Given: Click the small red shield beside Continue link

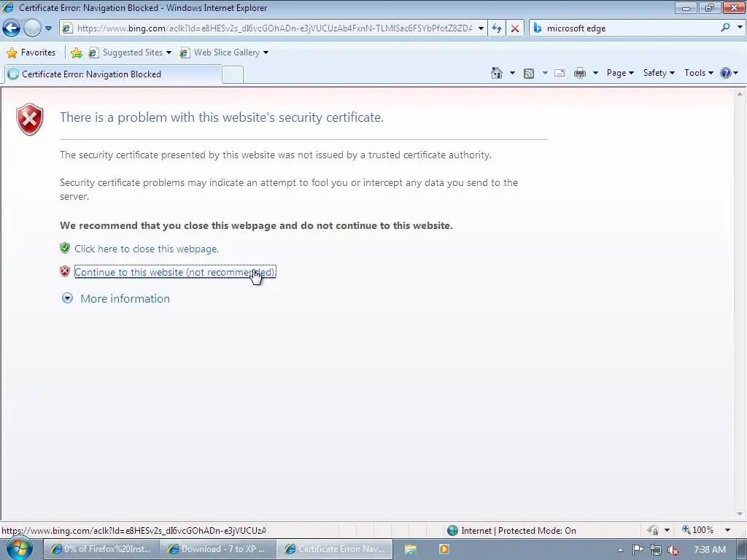Looking at the screenshot, I should pos(65,271).
